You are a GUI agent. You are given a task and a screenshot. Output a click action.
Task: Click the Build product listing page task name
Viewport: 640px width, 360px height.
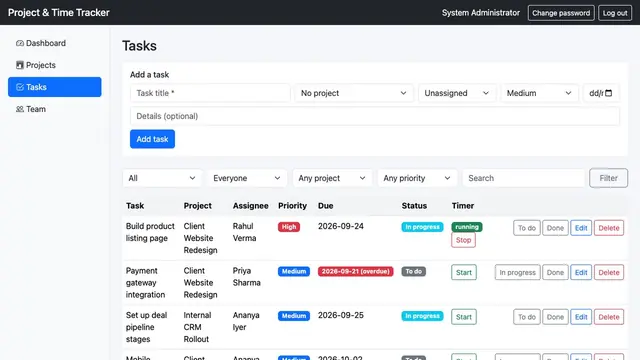click(150, 232)
